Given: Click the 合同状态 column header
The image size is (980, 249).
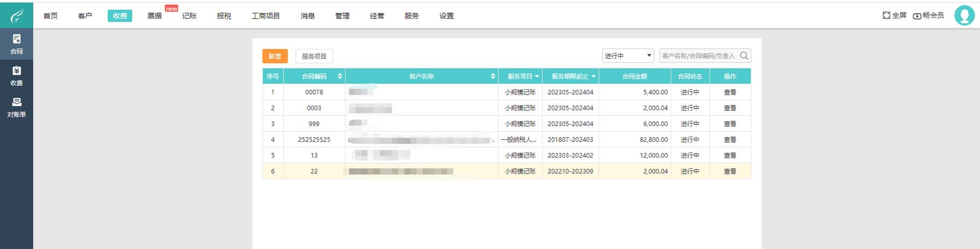Looking at the screenshot, I should [690, 76].
